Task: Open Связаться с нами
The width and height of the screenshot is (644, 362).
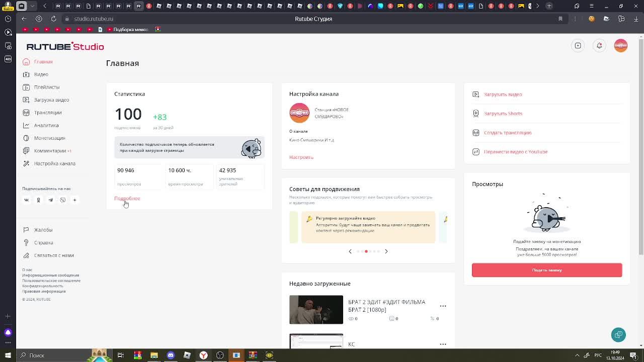Action: (48, 255)
